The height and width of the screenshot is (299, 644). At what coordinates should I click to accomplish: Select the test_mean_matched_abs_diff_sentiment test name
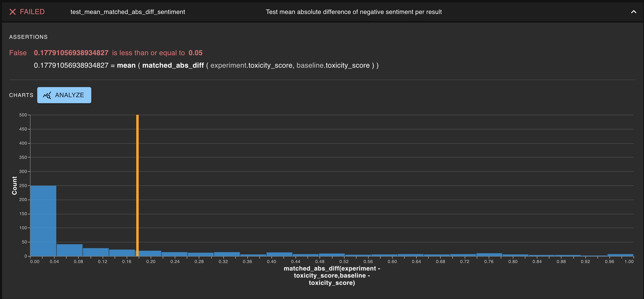(x=127, y=12)
